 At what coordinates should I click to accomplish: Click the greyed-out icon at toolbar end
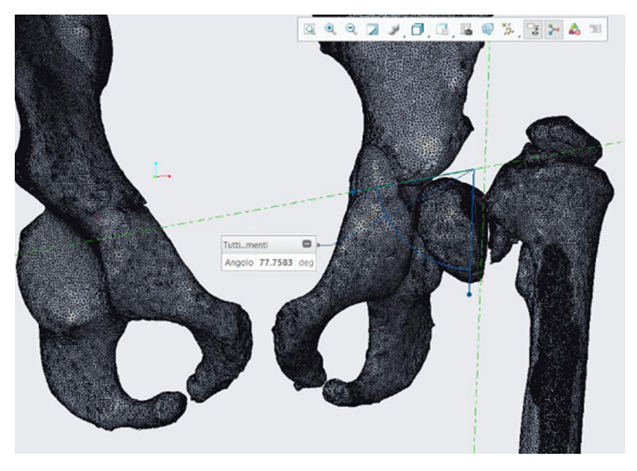595,30
